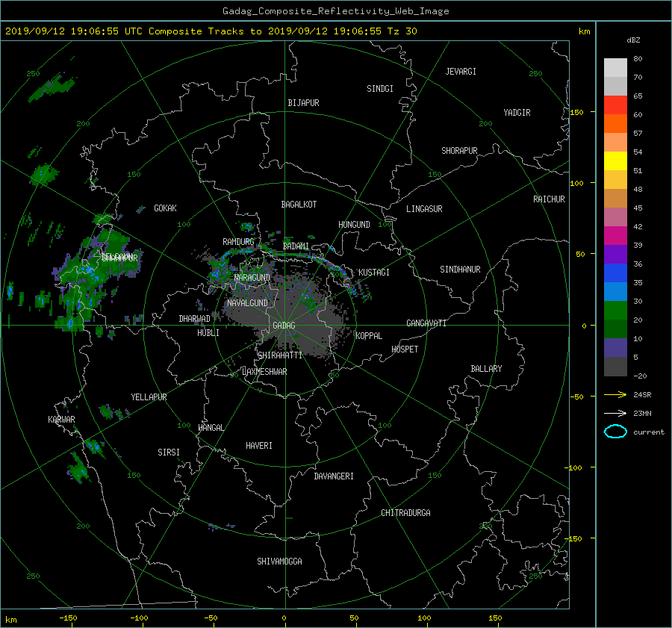The image size is (672, 628).
Task: Click the RAICHUR city label
Action: coord(549,199)
